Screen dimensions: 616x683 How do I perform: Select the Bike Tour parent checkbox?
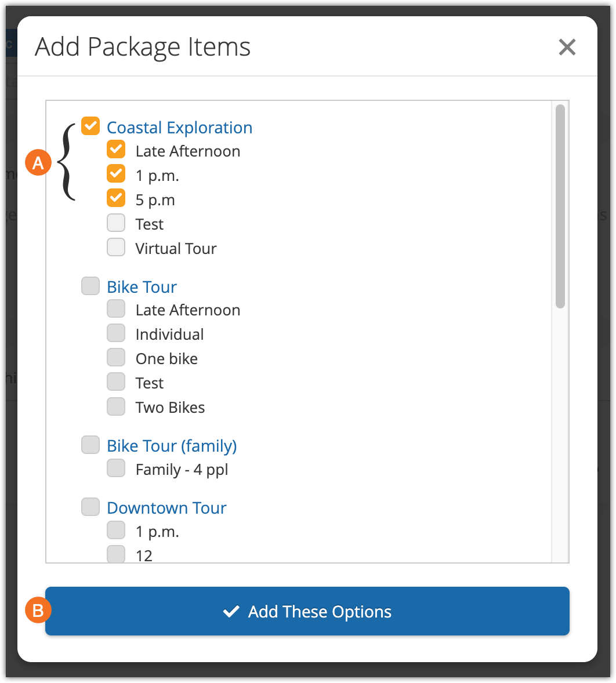(x=90, y=286)
